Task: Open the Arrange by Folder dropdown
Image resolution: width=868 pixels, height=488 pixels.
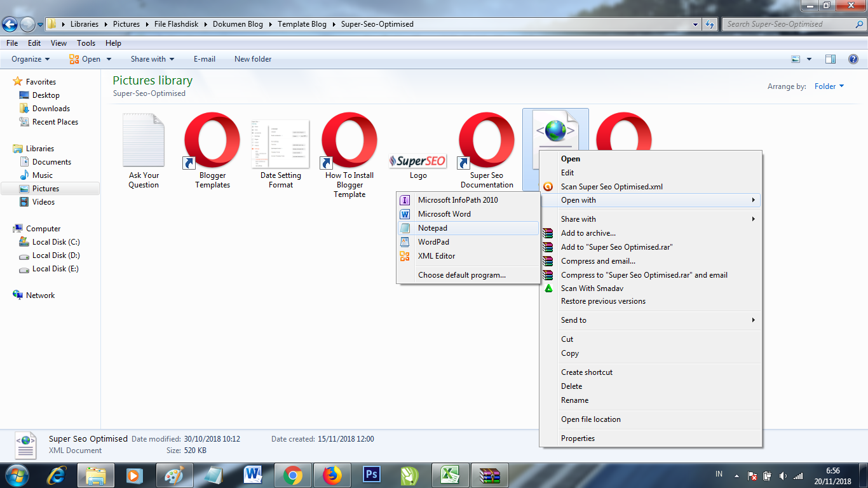Action: click(x=829, y=86)
